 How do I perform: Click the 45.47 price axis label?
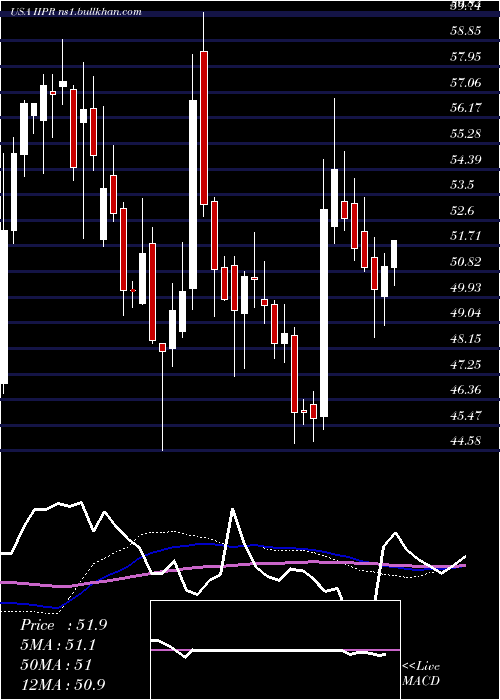467,415
